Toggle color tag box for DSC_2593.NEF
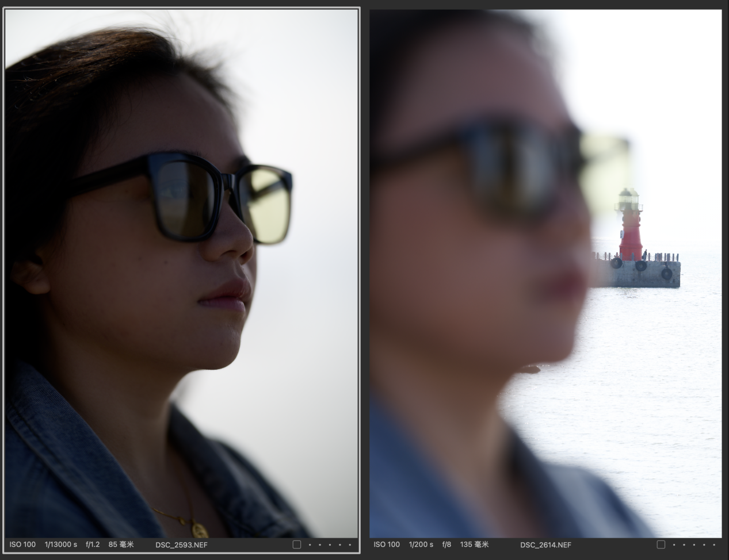The width and height of the screenshot is (729, 560). tap(297, 544)
